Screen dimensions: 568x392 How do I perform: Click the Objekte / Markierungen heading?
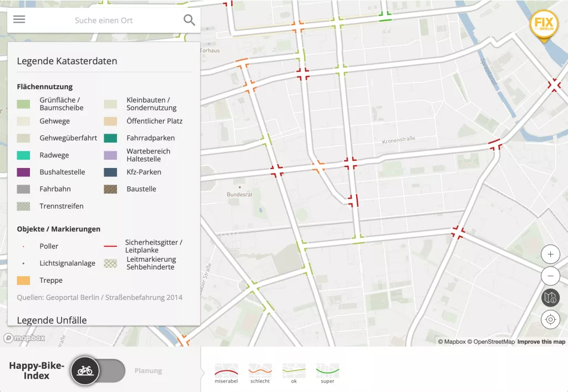click(58, 229)
